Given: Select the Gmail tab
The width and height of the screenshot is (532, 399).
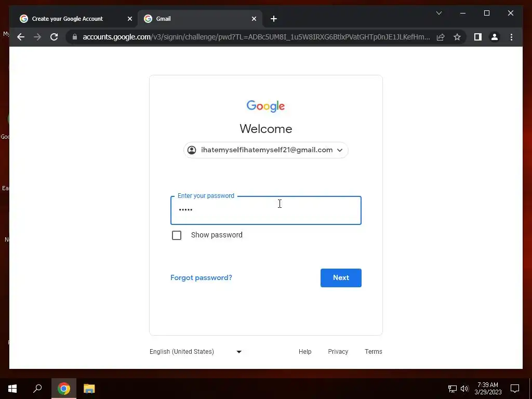Looking at the screenshot, I should [x=200, y=19].
